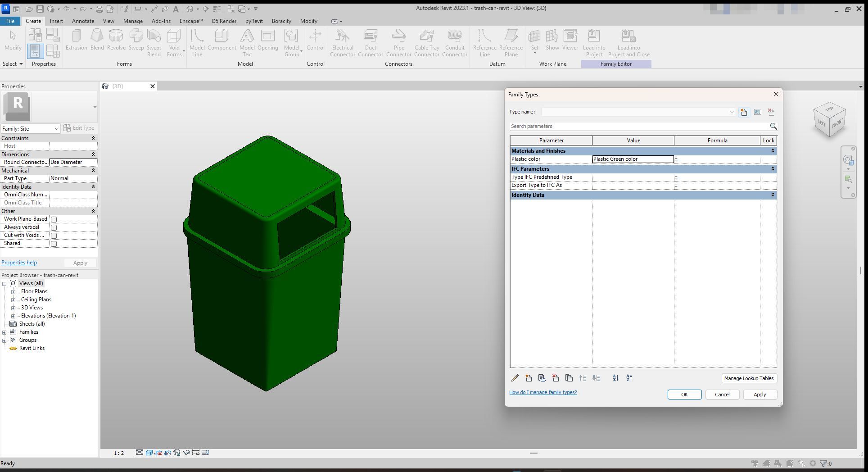Screen dimensions: 868x472
Task: Click OK in Family Types dialog
Action: [684, 395]
